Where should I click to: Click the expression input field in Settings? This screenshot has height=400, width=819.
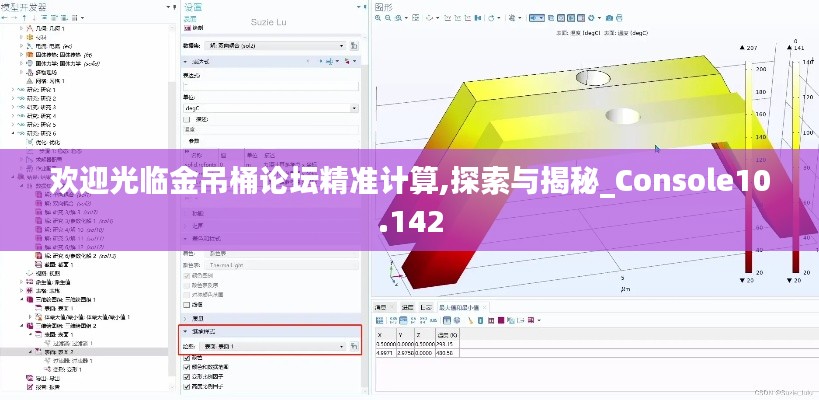271,86
